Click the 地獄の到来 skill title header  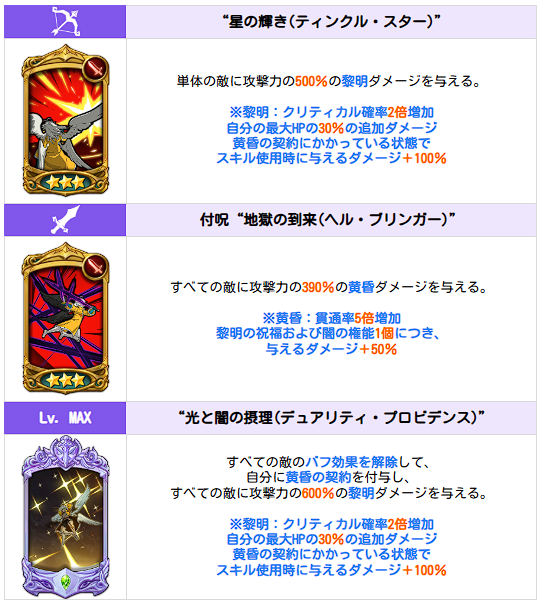[x=327, y=220]
